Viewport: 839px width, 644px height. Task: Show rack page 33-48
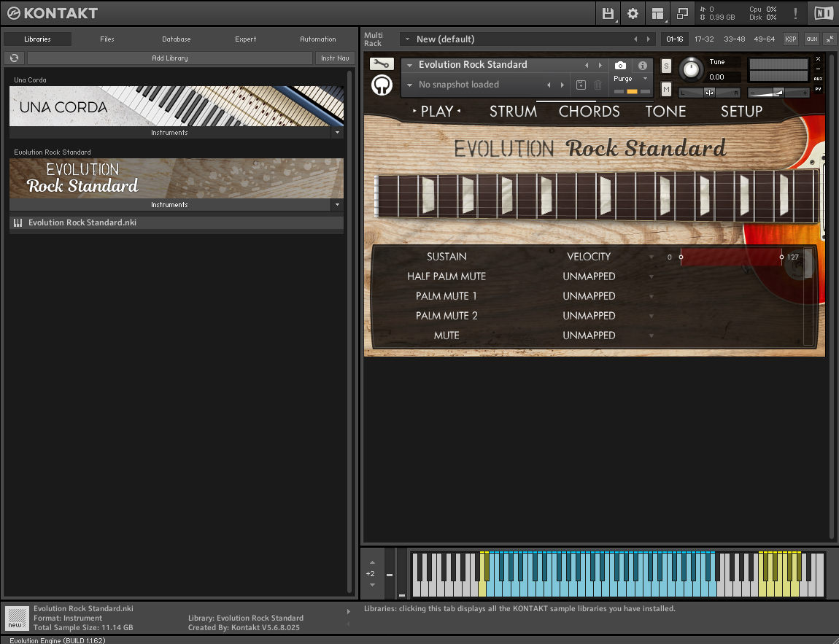[x=734, y=39]
